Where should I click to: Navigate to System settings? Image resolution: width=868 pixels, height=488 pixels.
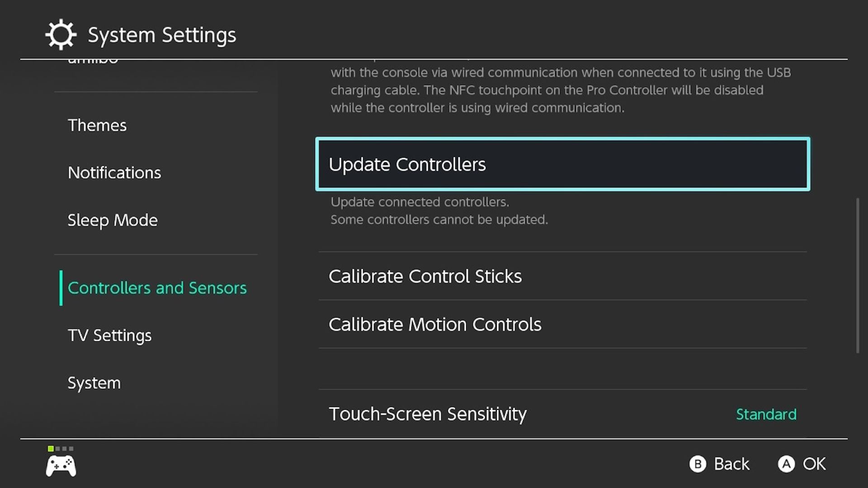coord(94,383)
